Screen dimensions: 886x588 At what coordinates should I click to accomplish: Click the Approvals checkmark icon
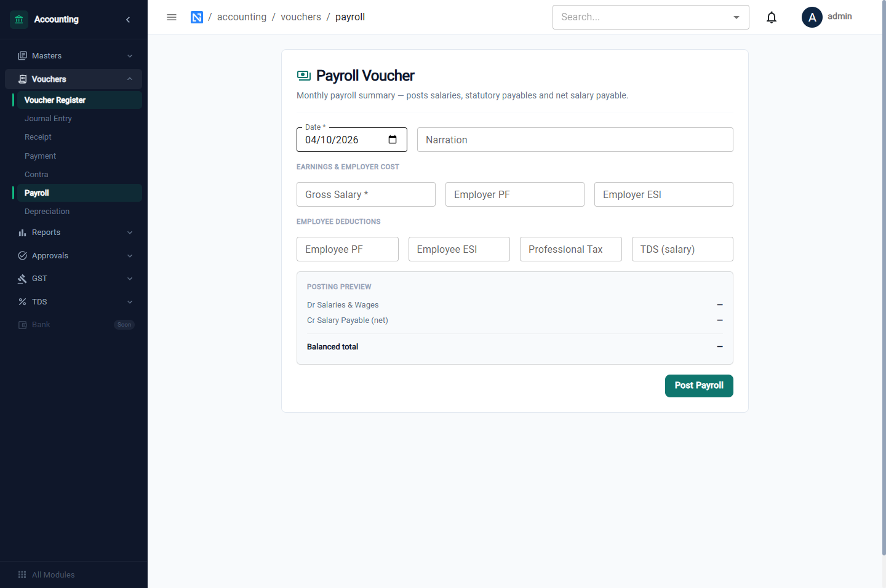[x=23, y=256]
